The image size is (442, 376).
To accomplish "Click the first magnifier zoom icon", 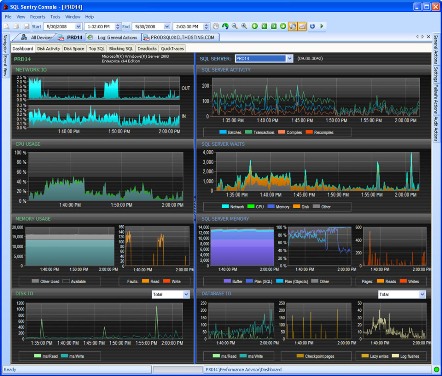I will pos(235,26).
